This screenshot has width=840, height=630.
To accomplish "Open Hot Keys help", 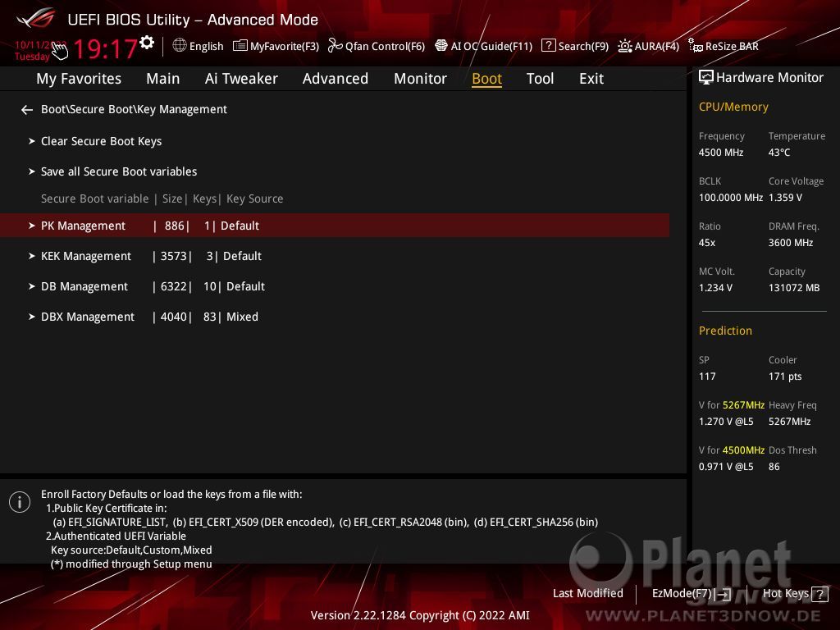I will click(x=786, y=594).
